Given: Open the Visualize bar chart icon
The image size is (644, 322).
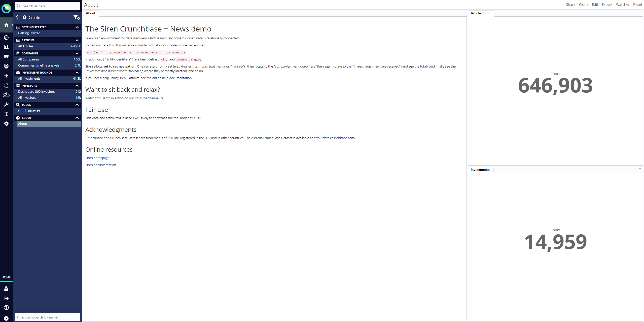Looking at the screenshot, I should [x=6, y=47].
